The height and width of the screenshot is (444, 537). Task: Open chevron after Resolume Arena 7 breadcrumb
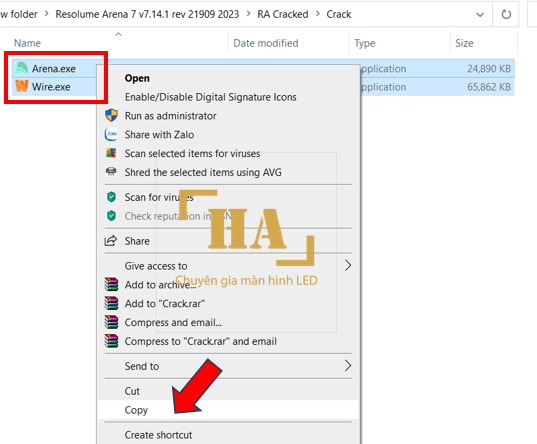(249, 14)
